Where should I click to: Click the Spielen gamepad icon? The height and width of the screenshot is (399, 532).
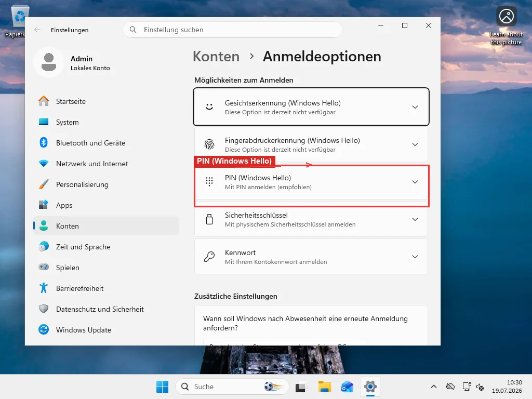click(44, 268)
